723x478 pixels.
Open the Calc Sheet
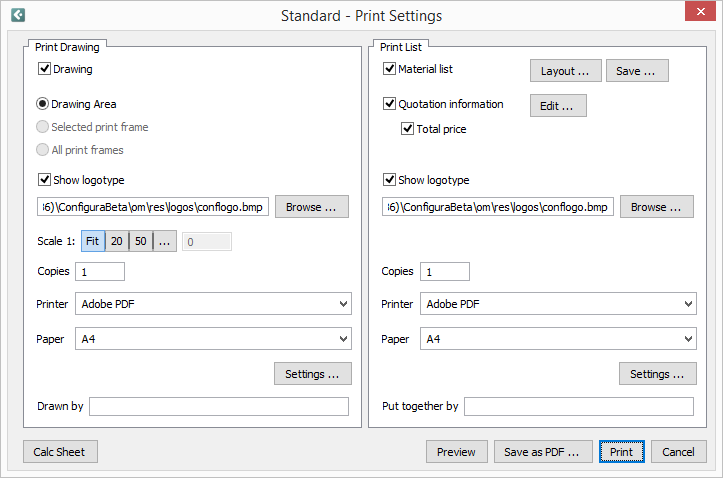coord(60,452)
